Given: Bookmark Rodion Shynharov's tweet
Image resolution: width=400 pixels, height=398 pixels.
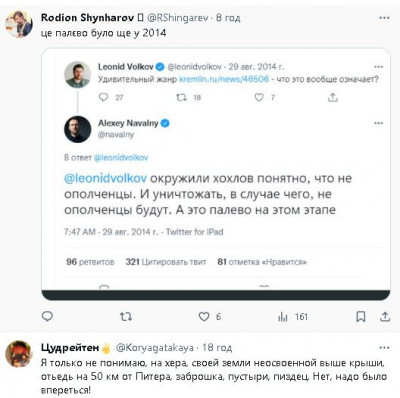Looking at the screenshot, I should (361, 316).
